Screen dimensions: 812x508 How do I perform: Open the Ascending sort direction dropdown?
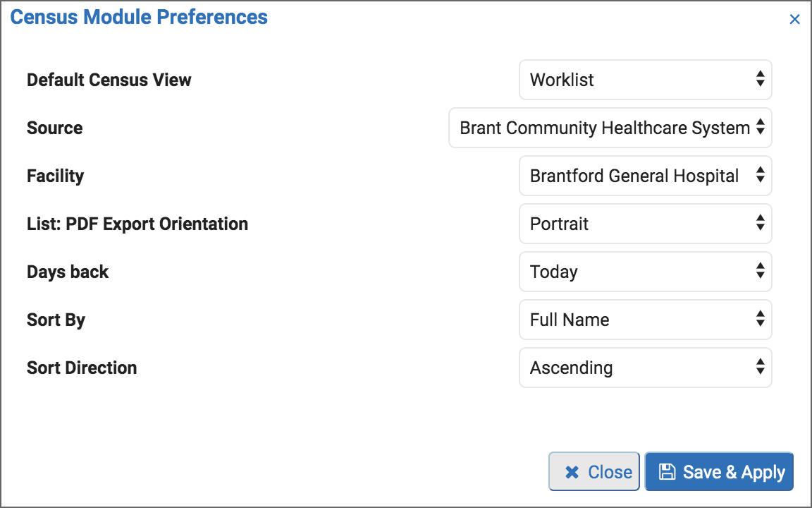click(645, 368)
